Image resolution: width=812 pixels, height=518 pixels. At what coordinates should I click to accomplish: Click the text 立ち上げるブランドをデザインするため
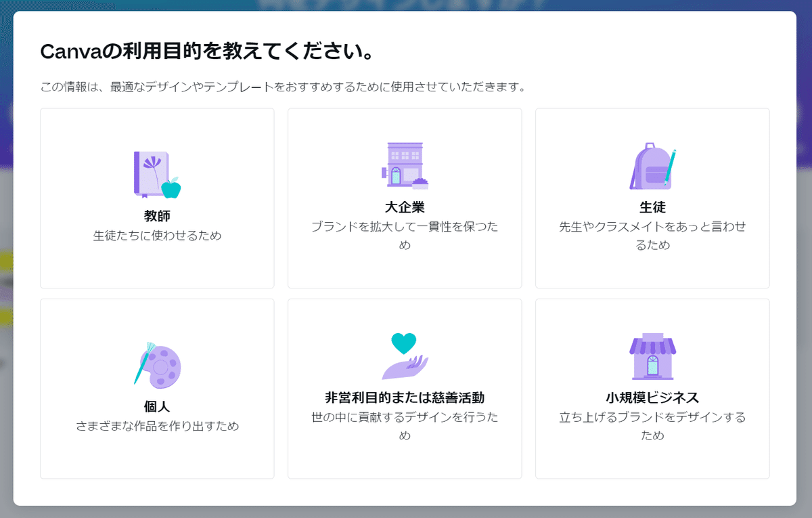[x=652, y=426]
